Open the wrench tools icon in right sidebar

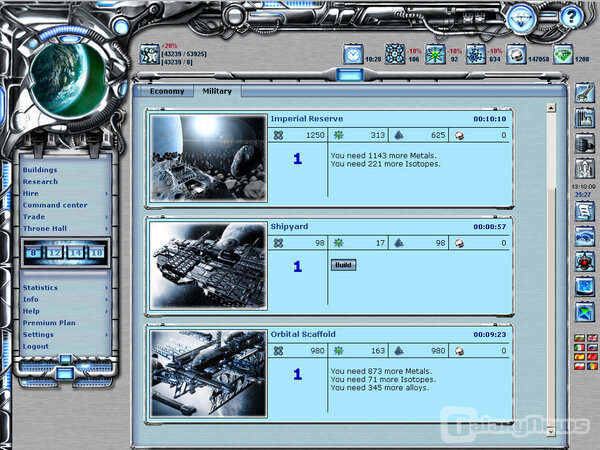584,93
